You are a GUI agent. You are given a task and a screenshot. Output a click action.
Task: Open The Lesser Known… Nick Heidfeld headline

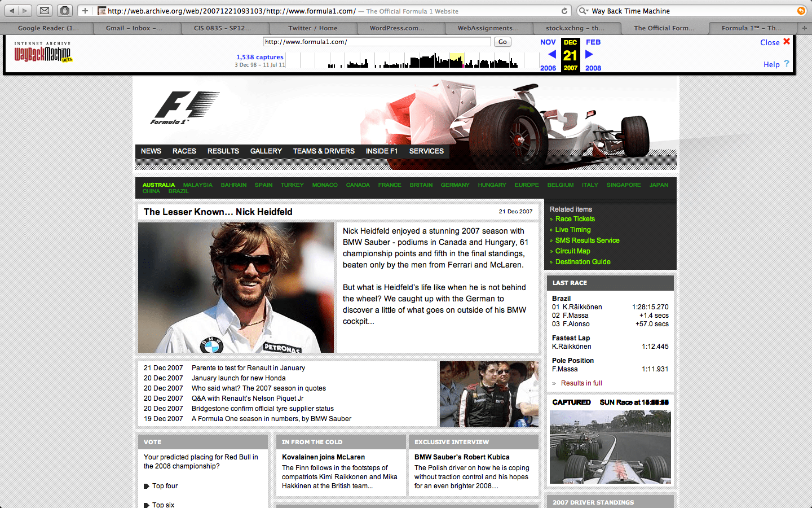[x=218, y=212]
